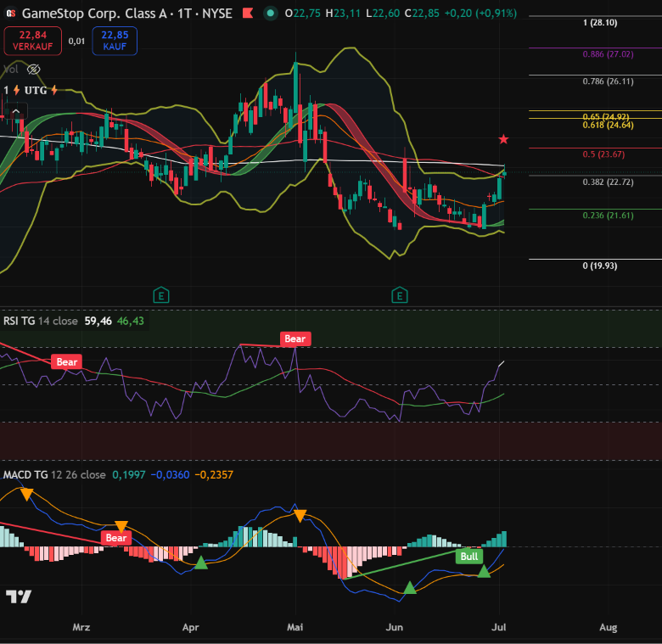Screen dimensions: 662x644
Task: Click the red 22,84 VERKAUF sell button
Action: click(33, 41)
